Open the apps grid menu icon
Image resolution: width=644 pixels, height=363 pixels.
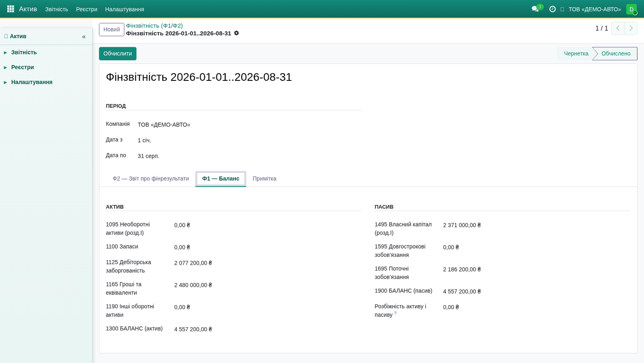(11, 9)
